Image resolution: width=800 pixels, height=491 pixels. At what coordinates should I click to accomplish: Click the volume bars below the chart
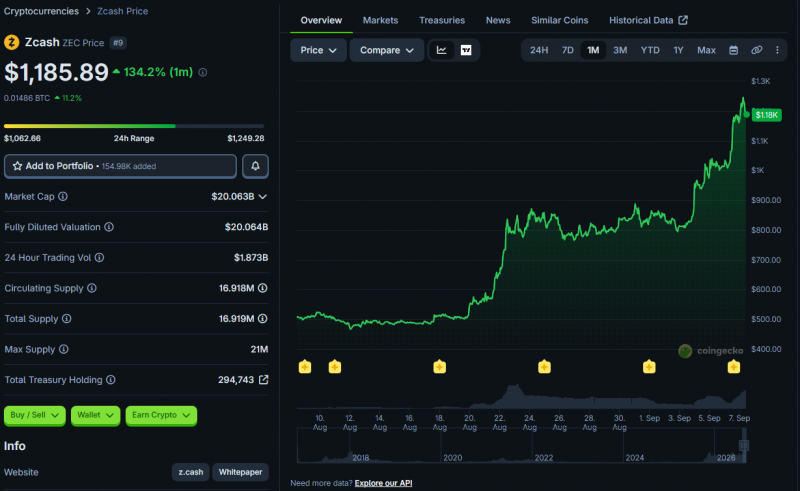[521, 397]
